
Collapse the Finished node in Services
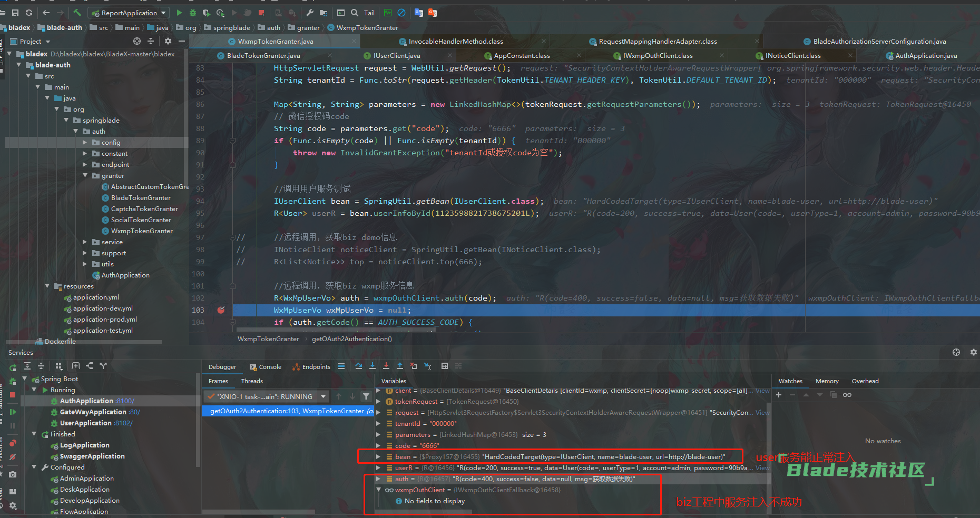pyautogui.click(x=34, y=434)
